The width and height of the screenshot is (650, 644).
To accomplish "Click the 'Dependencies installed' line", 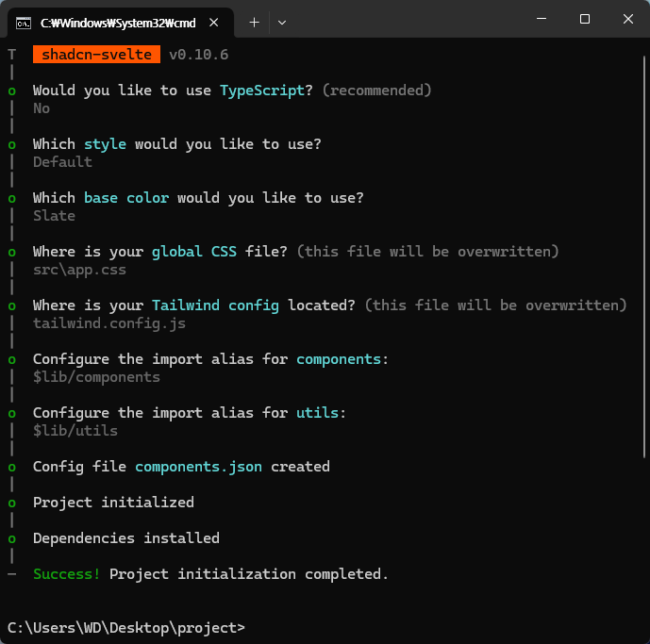I will (126, 538).
